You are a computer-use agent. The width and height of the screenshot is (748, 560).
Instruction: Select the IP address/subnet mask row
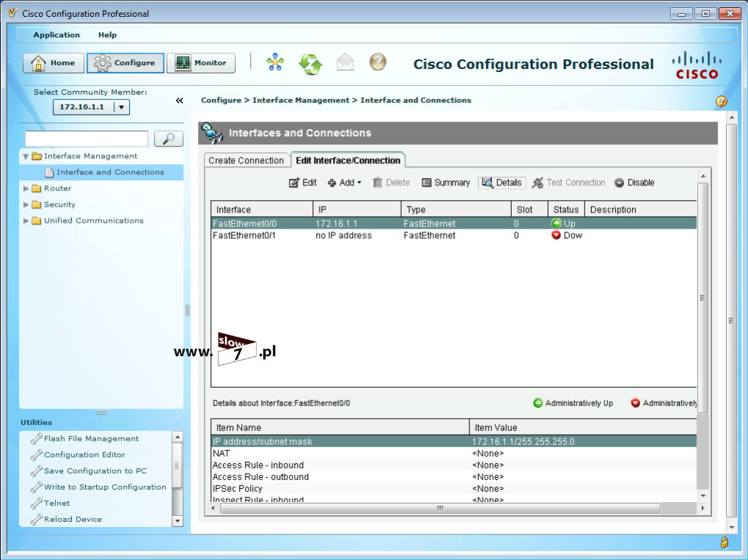click(x=454, y=442)
